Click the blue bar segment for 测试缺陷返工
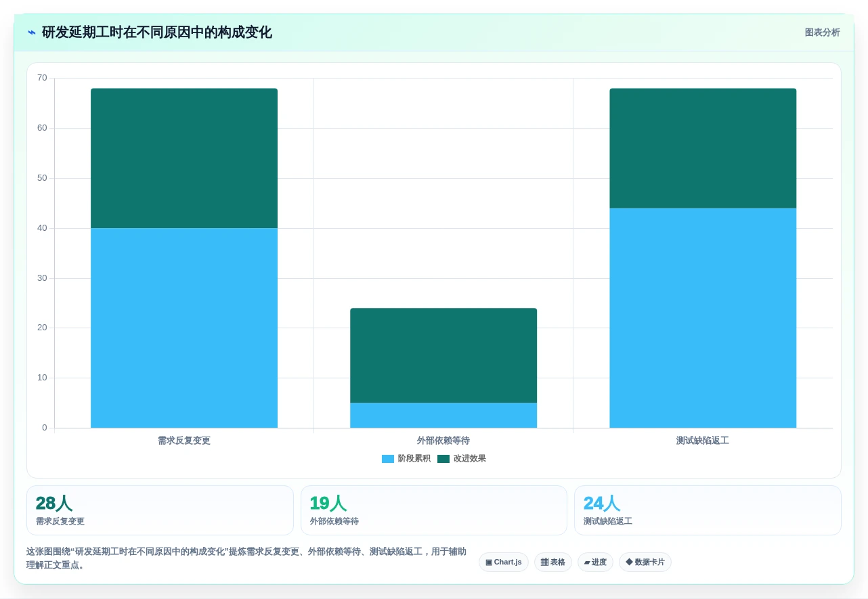 pos(703,317)
